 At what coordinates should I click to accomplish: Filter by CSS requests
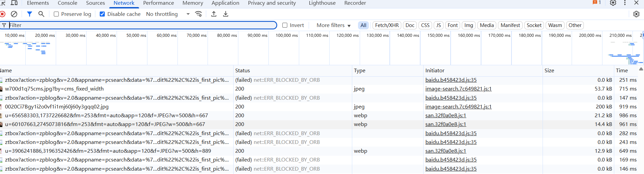point(425,25)
